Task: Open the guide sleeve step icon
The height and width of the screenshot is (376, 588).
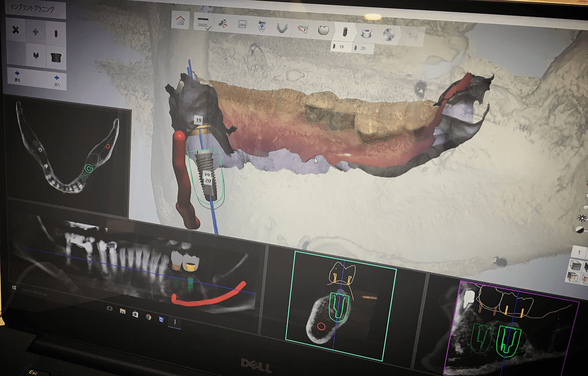Action: (366, 33)
